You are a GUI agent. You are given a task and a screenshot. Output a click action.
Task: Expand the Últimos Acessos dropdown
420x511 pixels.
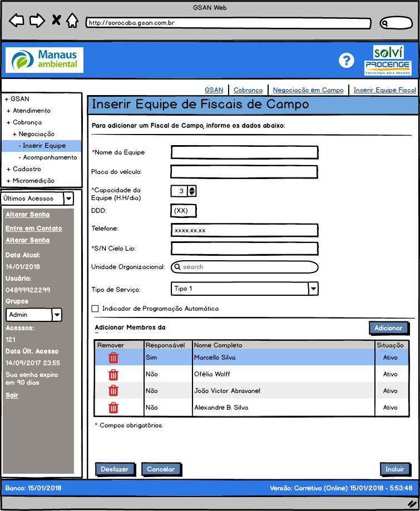pos(68,199)
